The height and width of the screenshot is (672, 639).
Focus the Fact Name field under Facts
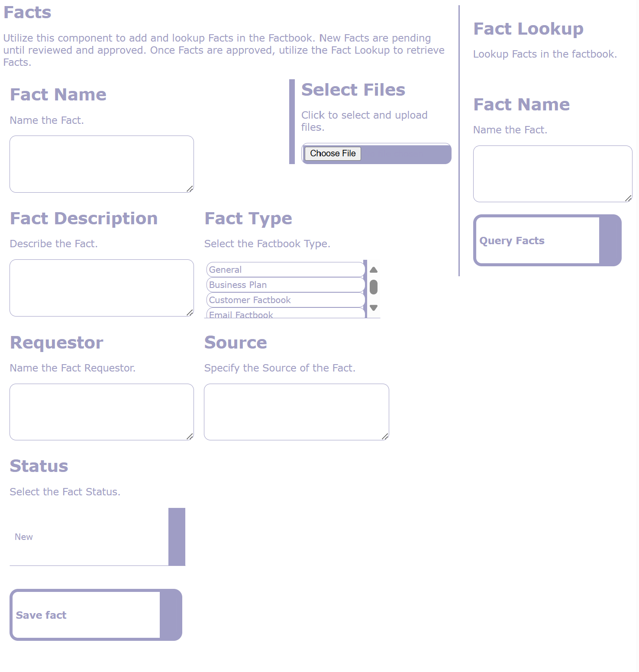(x=102, y=164)
